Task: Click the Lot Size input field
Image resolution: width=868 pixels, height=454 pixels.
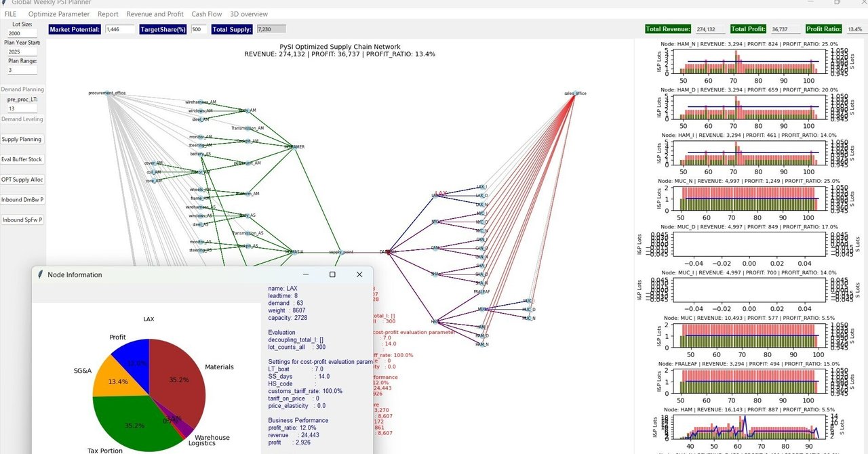Action: tap(22, 33)
